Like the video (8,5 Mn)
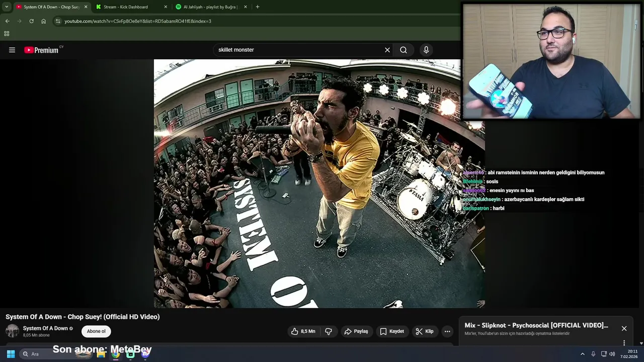 303,331
